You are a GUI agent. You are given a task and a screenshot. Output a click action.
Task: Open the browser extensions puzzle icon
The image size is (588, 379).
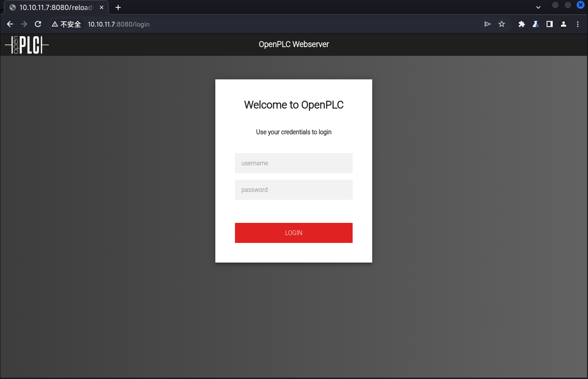tap(522, 24)
